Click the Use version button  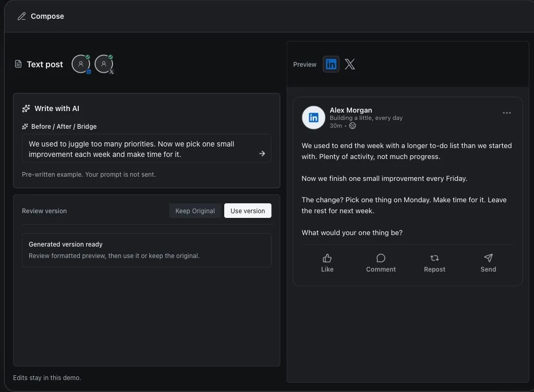click(248, 211)
